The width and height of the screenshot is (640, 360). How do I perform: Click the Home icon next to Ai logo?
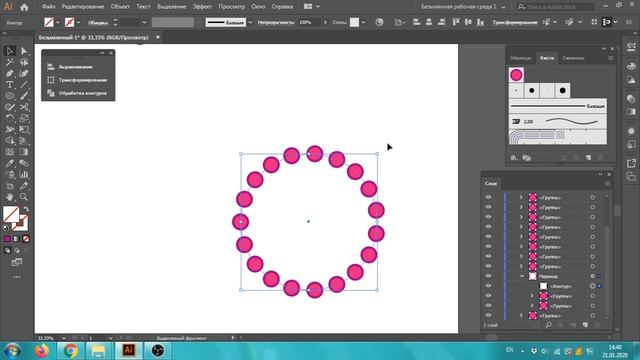[x=24, y=7]
